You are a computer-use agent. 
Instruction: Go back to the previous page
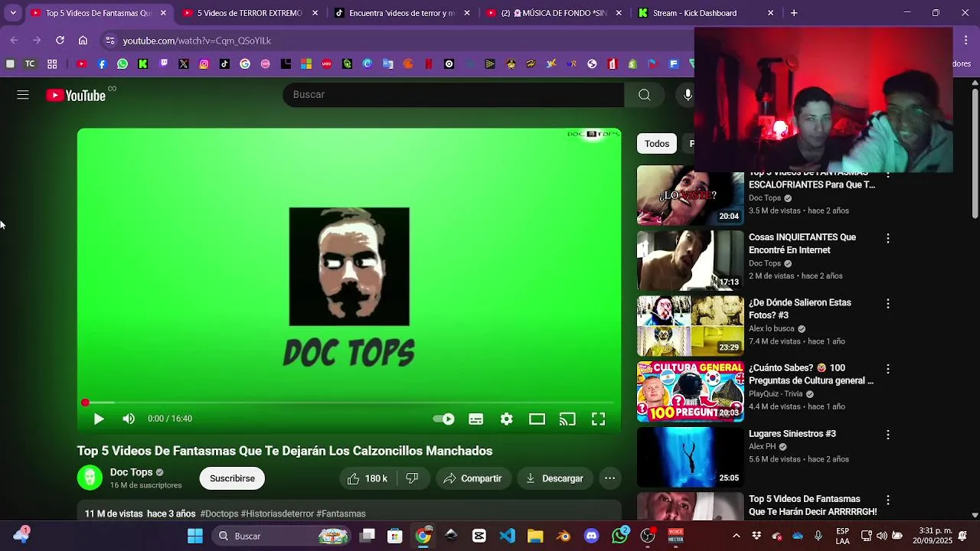point(14,41)
